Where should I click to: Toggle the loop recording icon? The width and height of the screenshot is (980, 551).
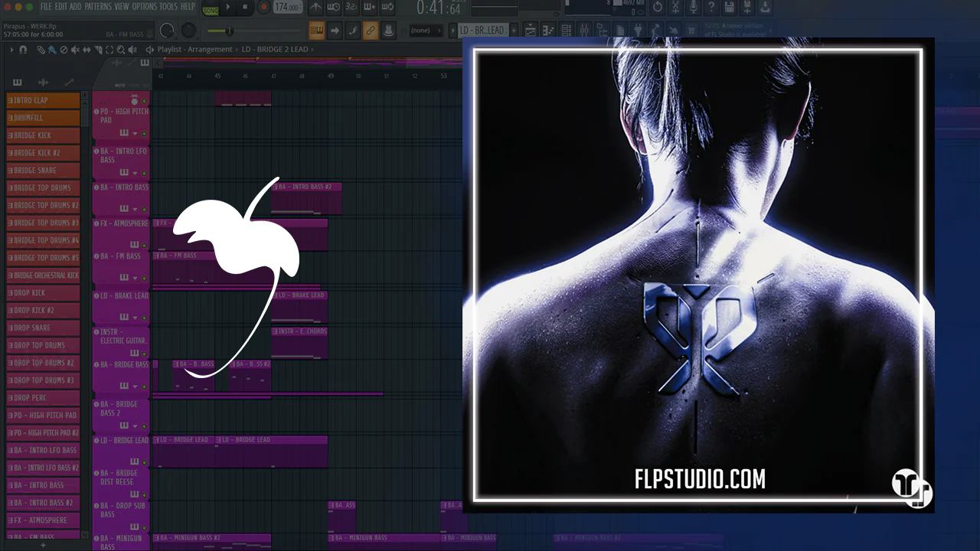pos(389,8)
